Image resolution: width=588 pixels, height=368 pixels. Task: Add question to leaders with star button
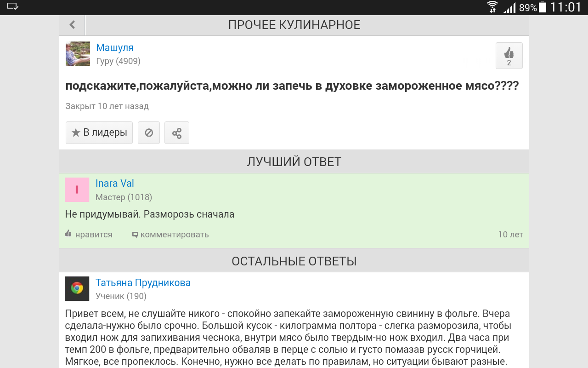click(x=99, y=133)
